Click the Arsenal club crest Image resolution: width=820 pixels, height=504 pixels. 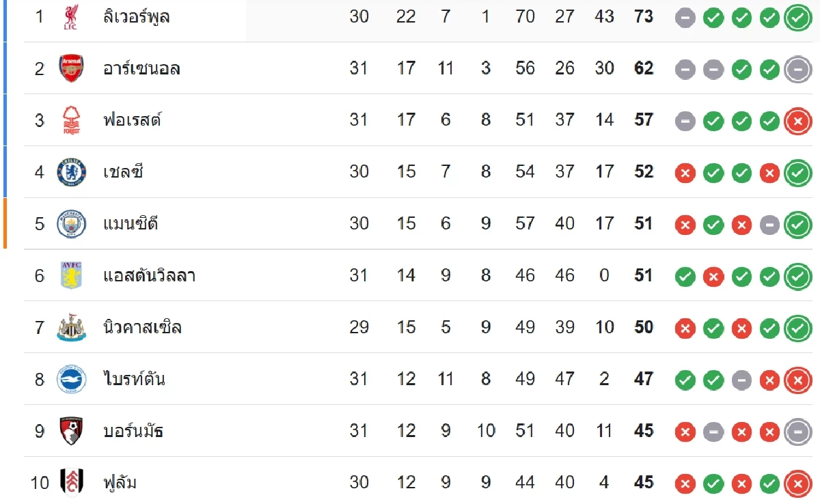tap(71, 68)
